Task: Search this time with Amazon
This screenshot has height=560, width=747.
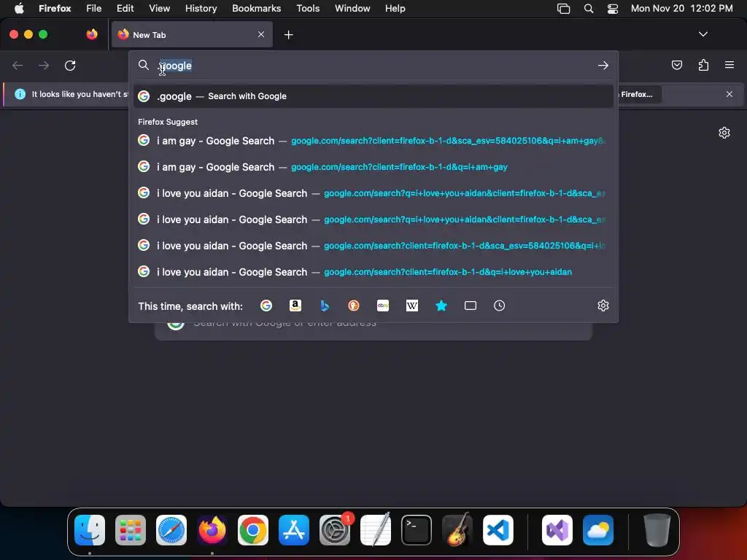Action: coord(295,306)
